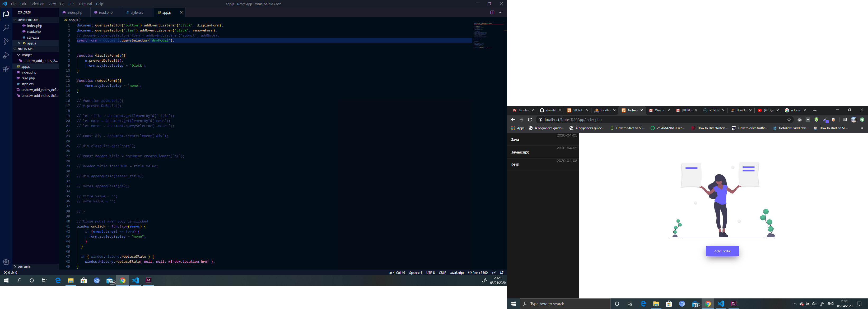Open style.css in Notes App tree

tap(36, 84)
